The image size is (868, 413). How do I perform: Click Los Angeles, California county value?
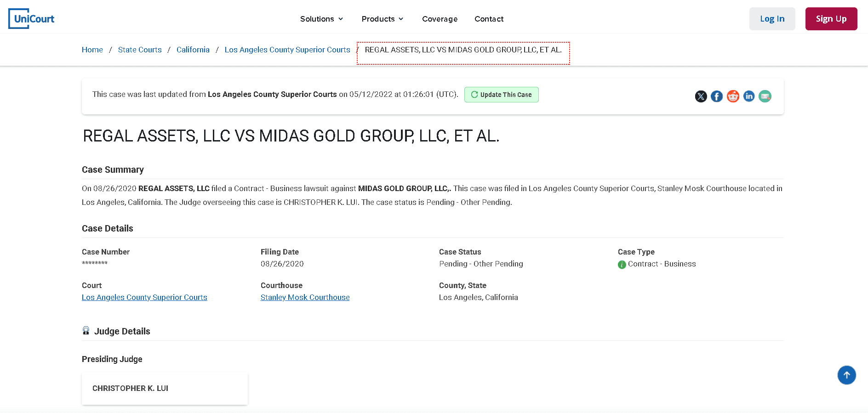[479, 297]
